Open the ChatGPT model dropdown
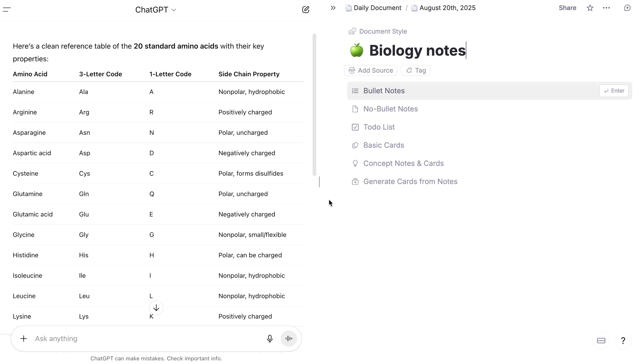 pyautogui.click(x=156, y=10)
